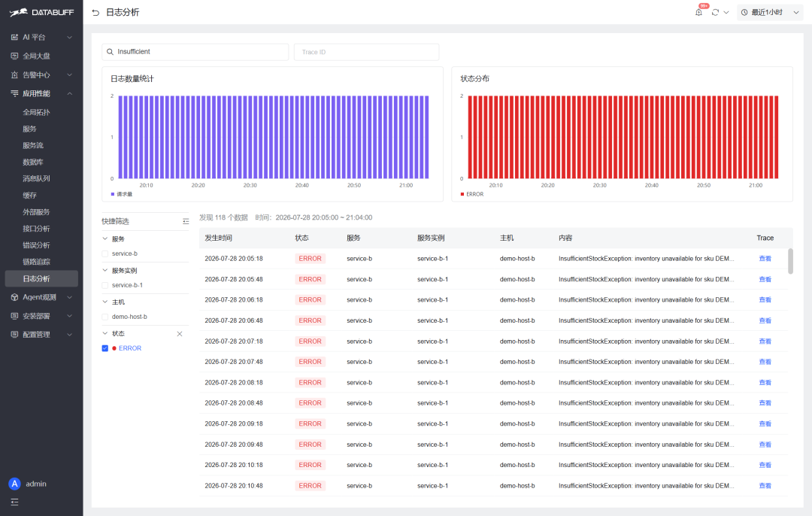Click the refresh icon in header
812x516 pixels.
(x=715, y=12)
